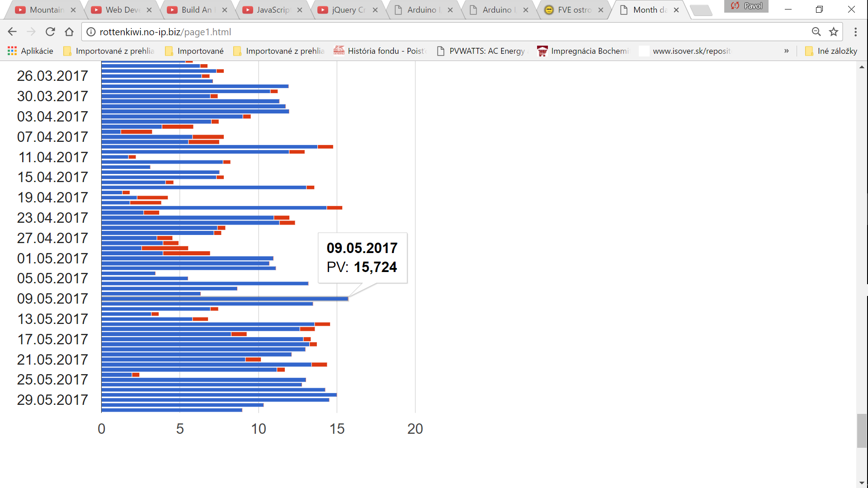Expand hidden bookmarks with double chevron
Viewport: 868px width, 488px height.
point(787,51)
